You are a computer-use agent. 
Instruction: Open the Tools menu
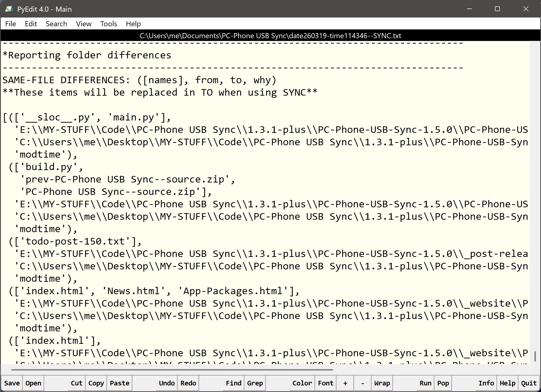[109, 24]
